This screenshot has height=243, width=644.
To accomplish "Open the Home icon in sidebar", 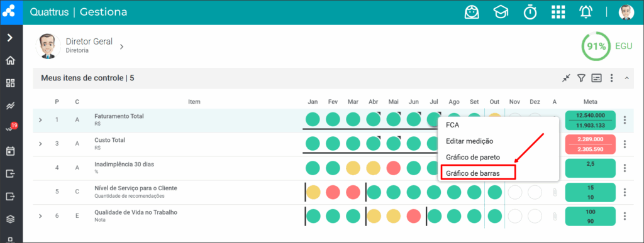I will (10, 61).
